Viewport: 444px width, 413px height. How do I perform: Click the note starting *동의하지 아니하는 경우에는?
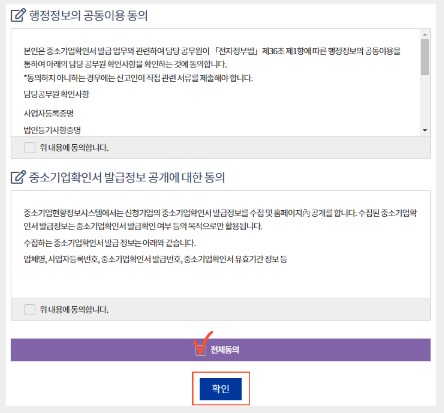[x=138, y=78]
